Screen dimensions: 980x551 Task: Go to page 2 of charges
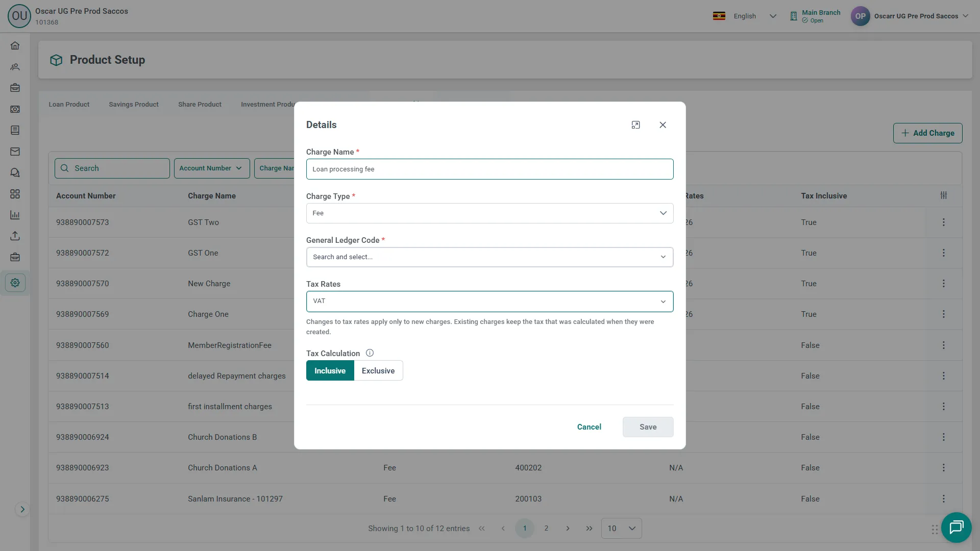click(x=546, y=529)
